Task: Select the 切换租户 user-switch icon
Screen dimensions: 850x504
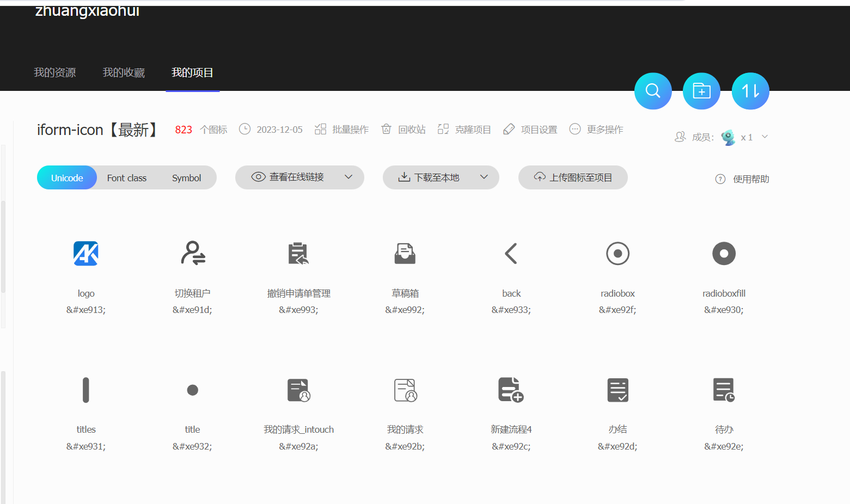Action: pyautogui.click(x=193, y=254)
